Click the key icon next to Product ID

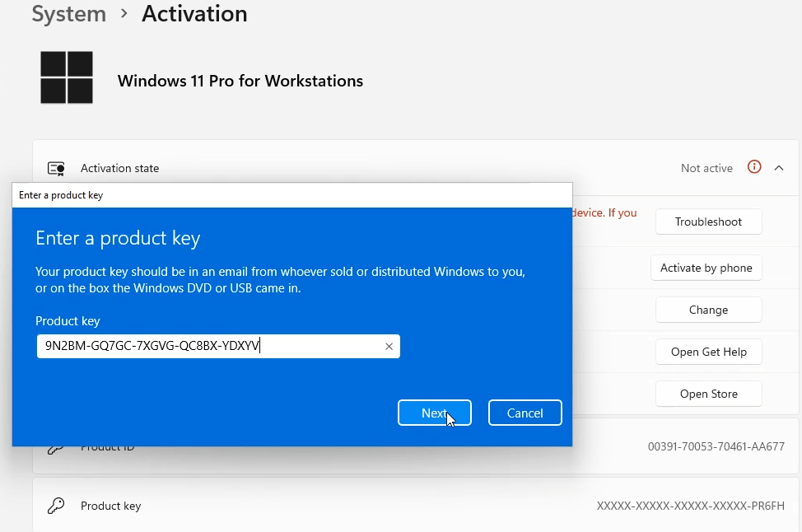click(54, 446)
